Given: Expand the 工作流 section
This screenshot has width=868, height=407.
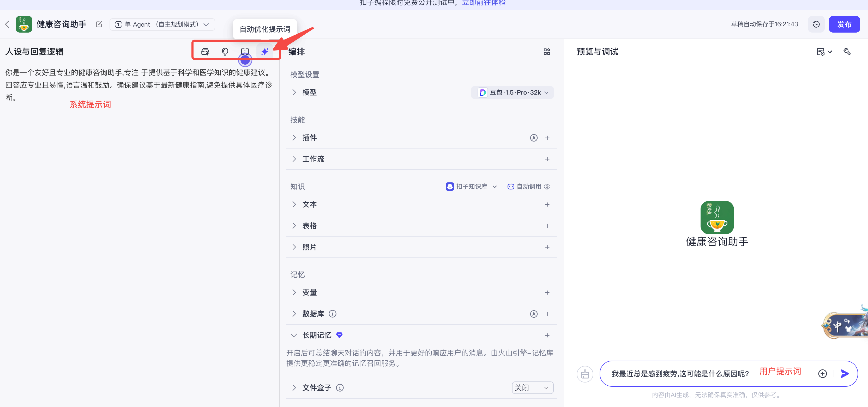Looking at the screenshot, I should 294,159.
